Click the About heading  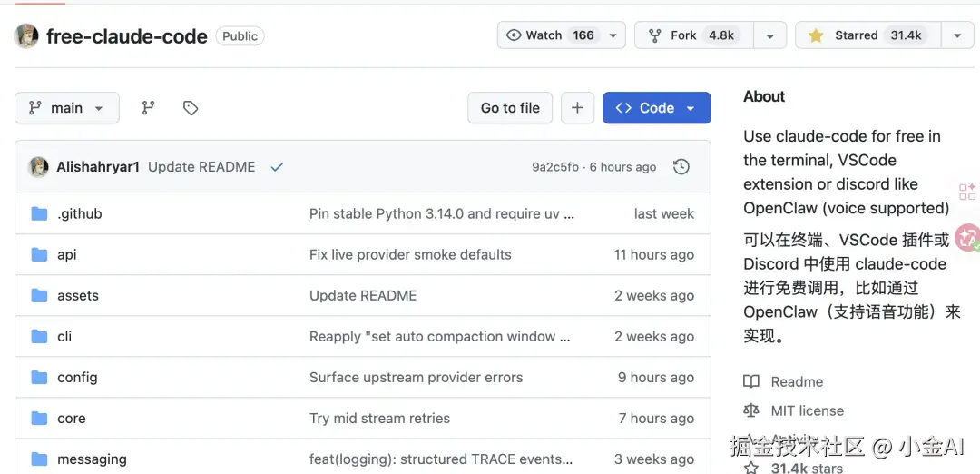764,96
